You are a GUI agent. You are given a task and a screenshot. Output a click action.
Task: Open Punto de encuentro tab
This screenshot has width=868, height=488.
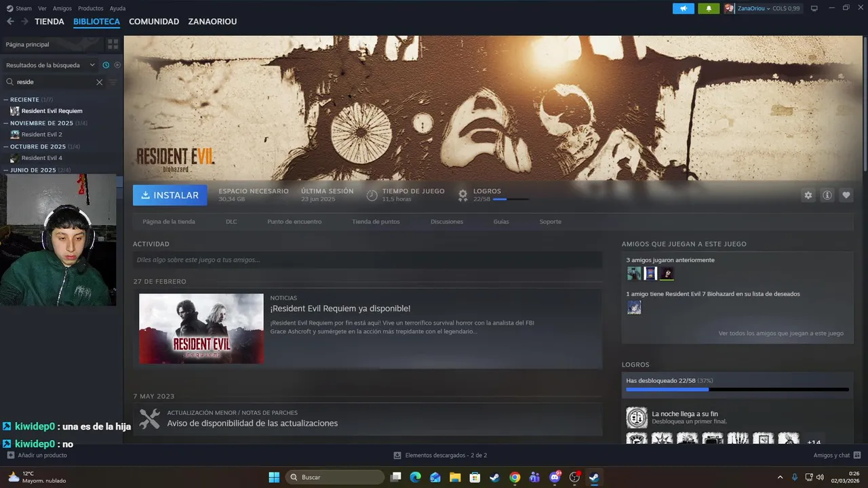pos(294,222)
